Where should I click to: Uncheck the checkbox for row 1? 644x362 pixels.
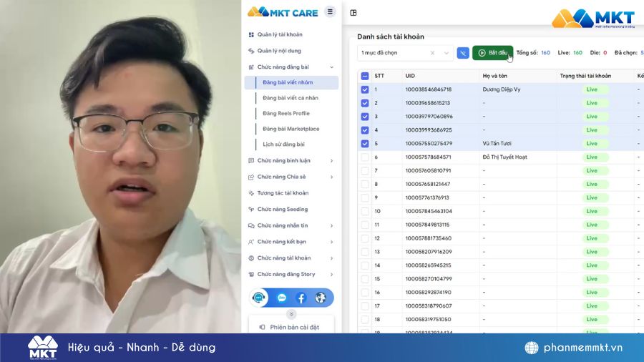pyautogui.click(x=365, y=89)
